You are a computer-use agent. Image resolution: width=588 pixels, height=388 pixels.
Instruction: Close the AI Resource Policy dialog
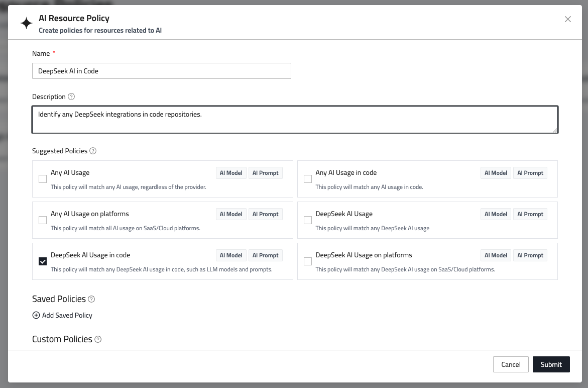pyautogui.click(x=568, y=19)
